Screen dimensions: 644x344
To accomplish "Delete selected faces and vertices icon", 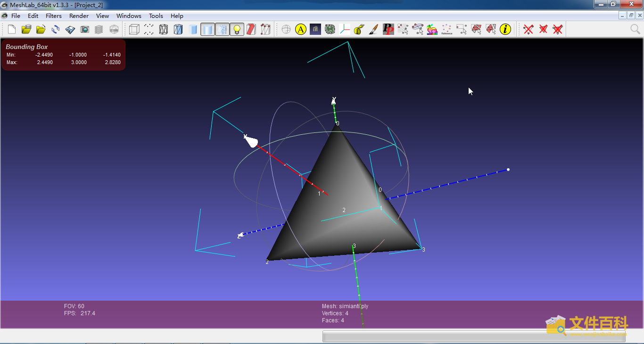I will [x=558, y=30].
